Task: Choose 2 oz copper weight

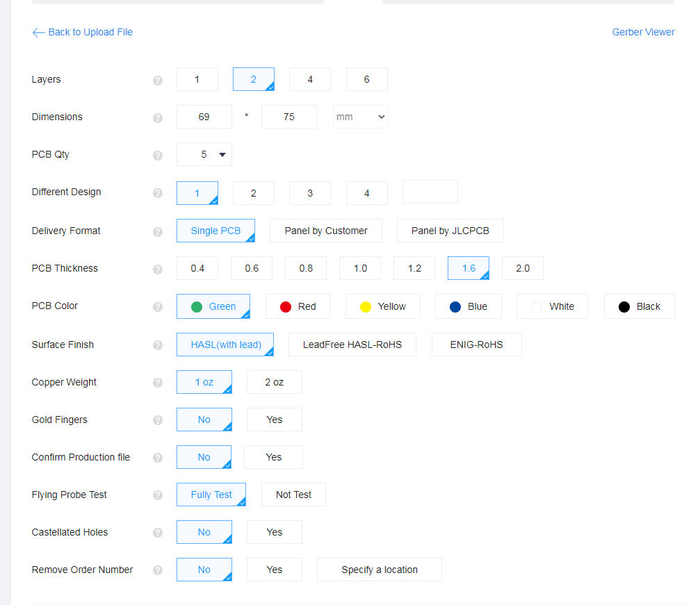Action: [x=275, y=382]
